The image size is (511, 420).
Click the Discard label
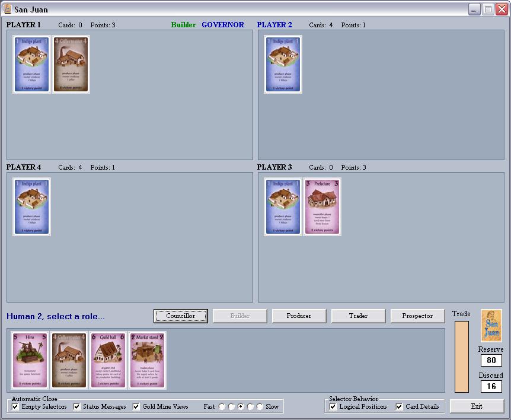[x=491, y=376]
